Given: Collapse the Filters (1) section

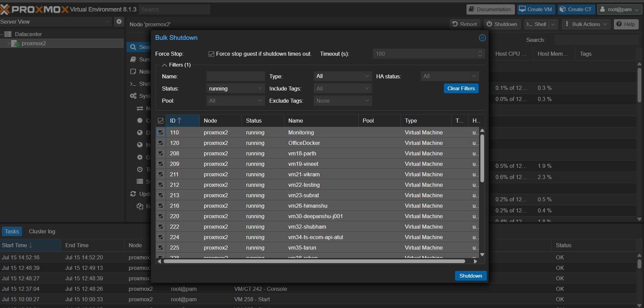Looking at the screenshot, I should (x=165, y=65).
